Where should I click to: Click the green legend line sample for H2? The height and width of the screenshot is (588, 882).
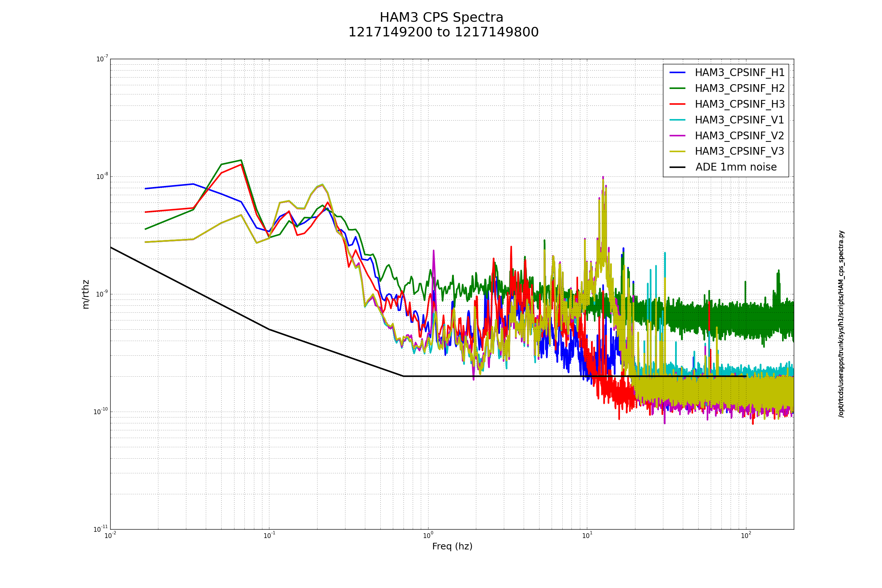coord(677,88)
